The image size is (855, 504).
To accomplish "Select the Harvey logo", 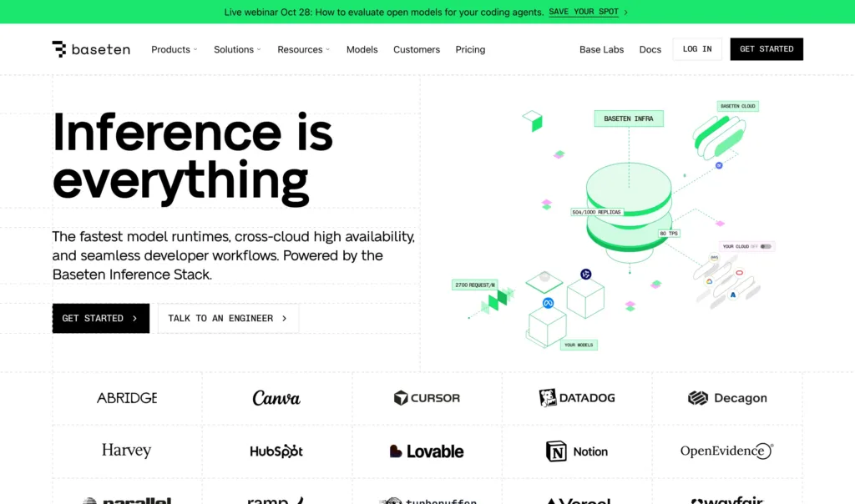I will (x=127, y=451).
